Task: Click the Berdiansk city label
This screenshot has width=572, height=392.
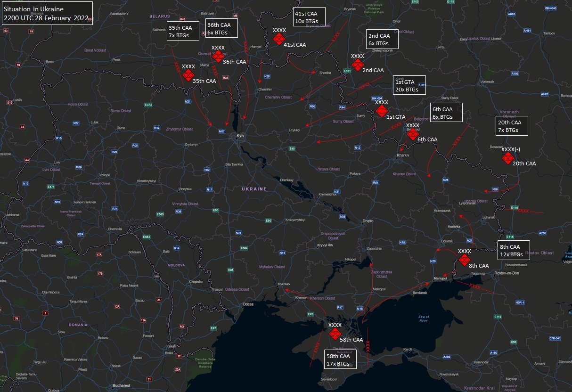Action: (x=419, y=293)
